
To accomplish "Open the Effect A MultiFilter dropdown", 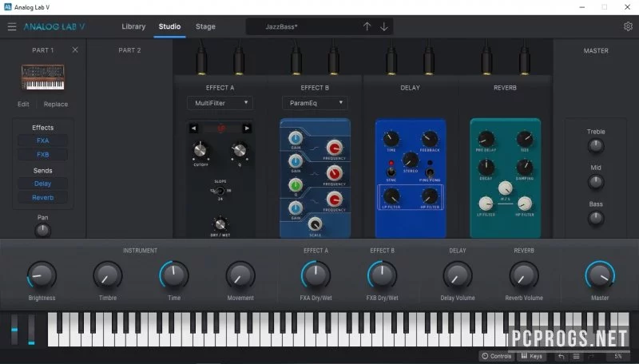I will pos(220,103).
